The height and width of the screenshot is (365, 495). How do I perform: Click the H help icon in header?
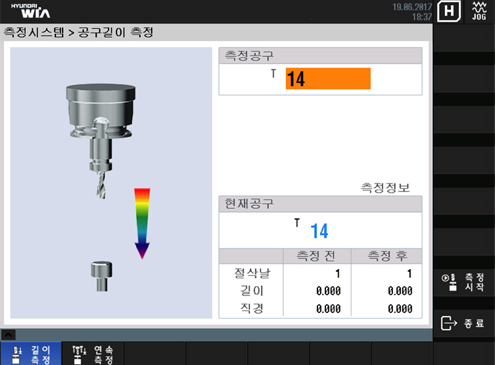[x=449, y=11]
